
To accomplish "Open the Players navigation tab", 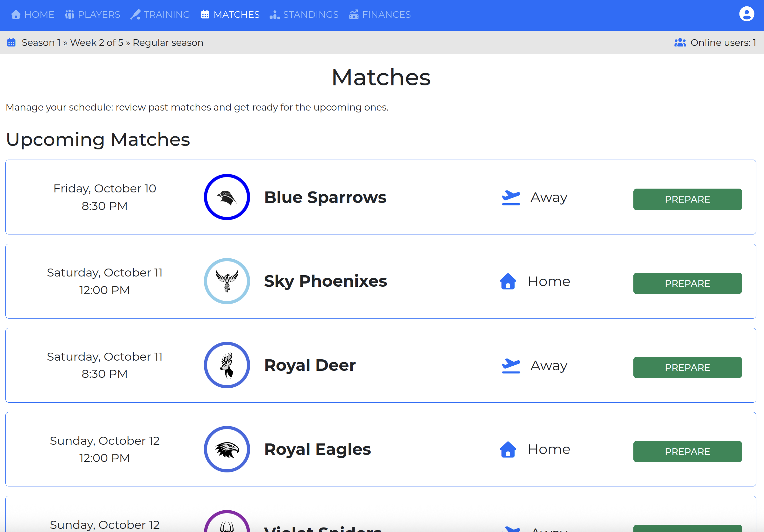I will [x=92, y=15].
